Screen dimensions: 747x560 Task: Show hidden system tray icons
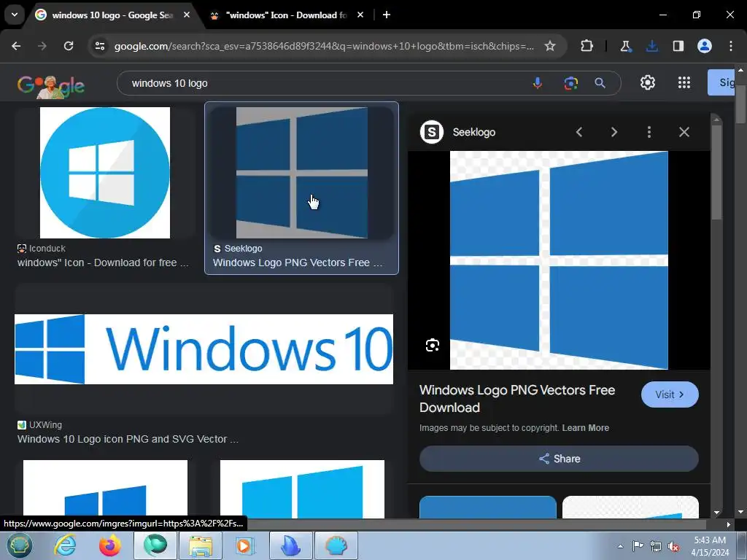620,546
